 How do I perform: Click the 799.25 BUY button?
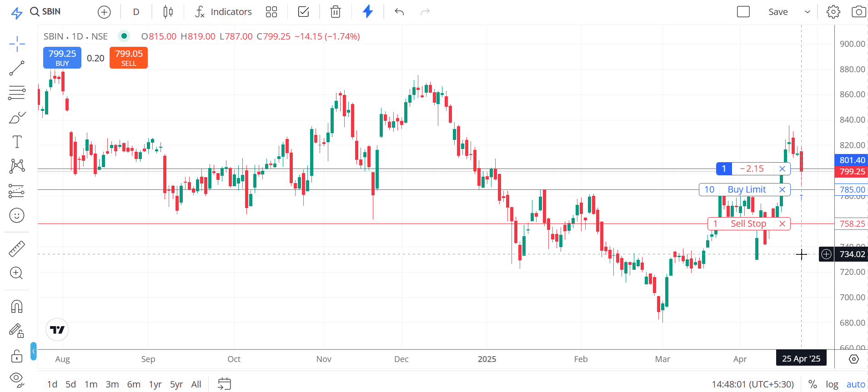click(x=62, y=58)
